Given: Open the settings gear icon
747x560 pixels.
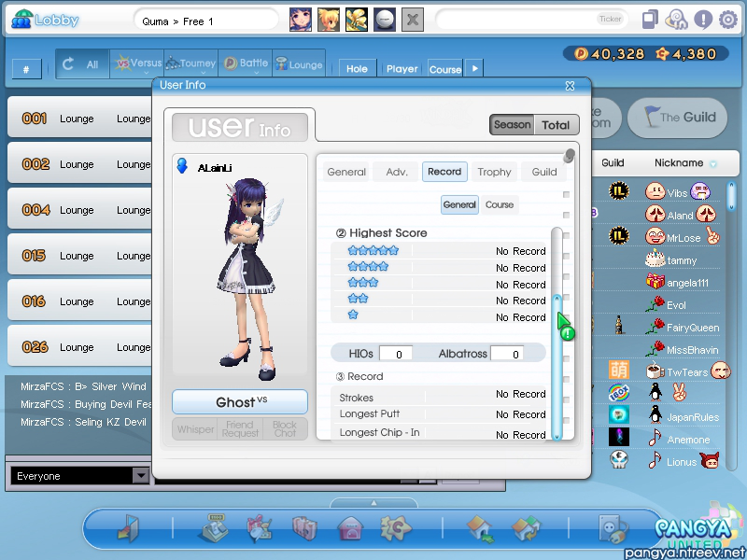Looking at the screenshot, I should point(728,20).
